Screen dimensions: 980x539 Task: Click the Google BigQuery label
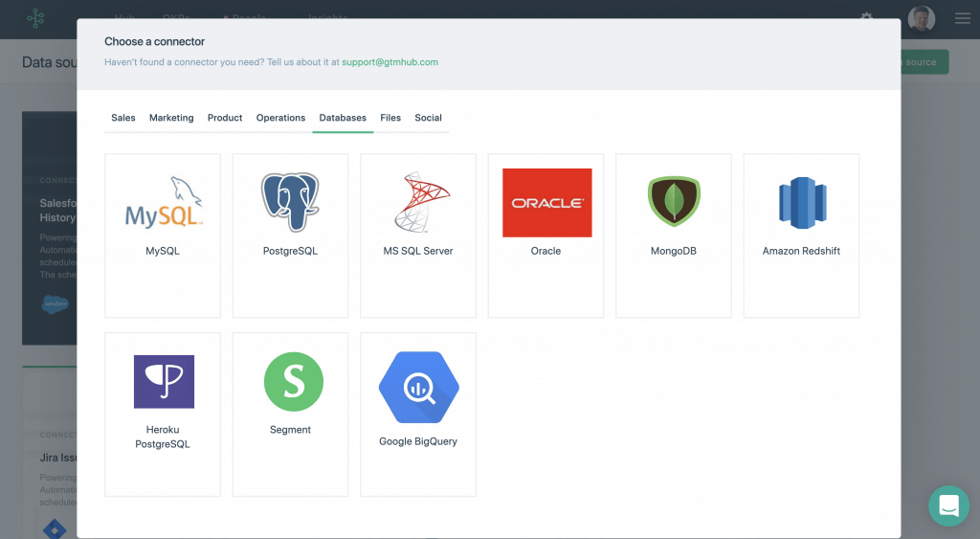pos(418,441)
